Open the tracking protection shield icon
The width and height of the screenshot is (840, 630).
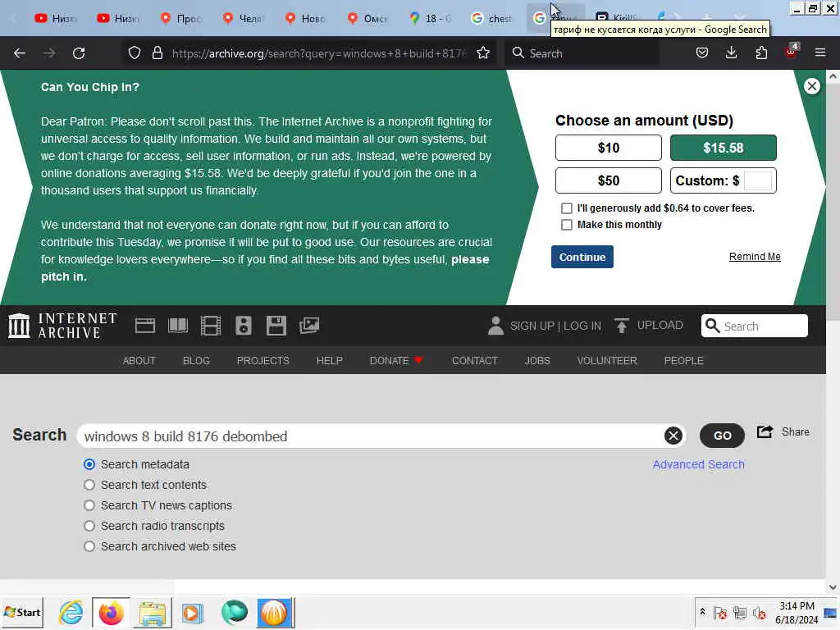[x=135, y=53]
